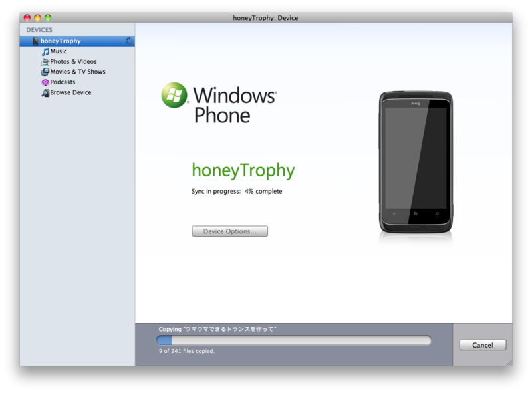Close the window with red button
This screenshot has height=393, width=532.
click(x=27, y=18)
